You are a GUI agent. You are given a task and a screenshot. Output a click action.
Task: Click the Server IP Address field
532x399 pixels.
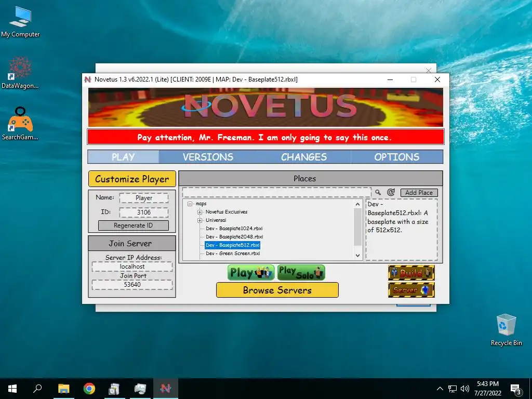pyautogui.click(x=132, y=267)
